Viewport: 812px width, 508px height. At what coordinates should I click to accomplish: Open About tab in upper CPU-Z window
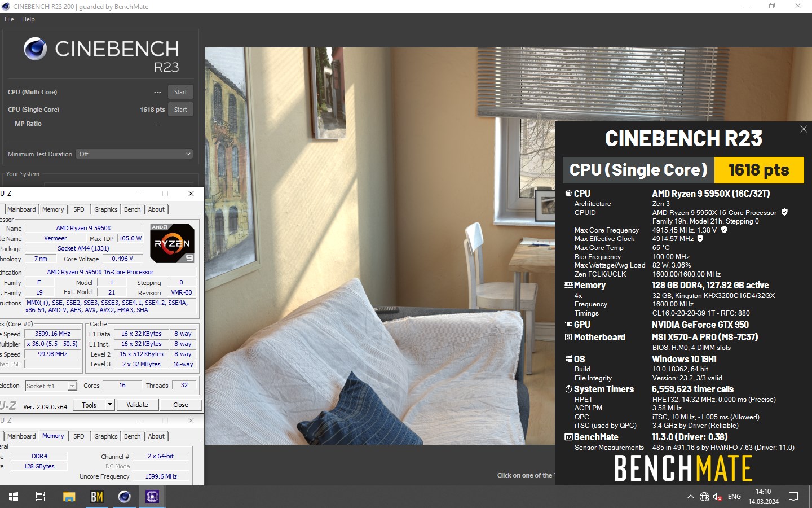(156, 209)
